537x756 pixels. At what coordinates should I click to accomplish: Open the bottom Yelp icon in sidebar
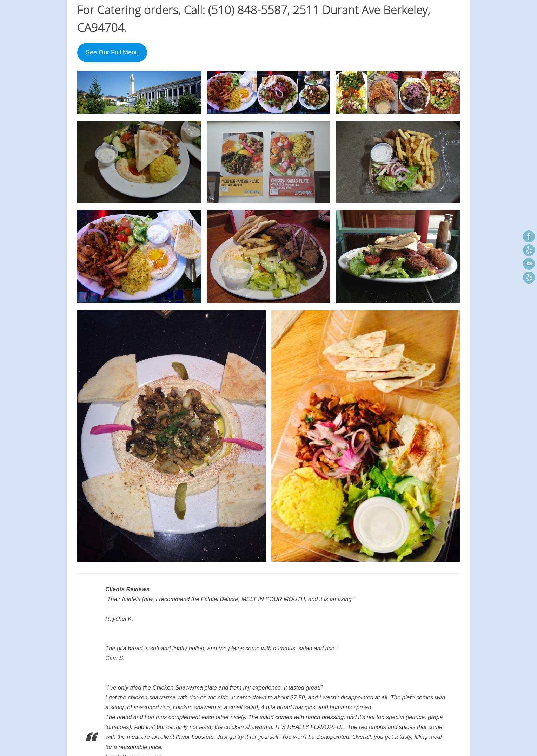coord(529,278)
